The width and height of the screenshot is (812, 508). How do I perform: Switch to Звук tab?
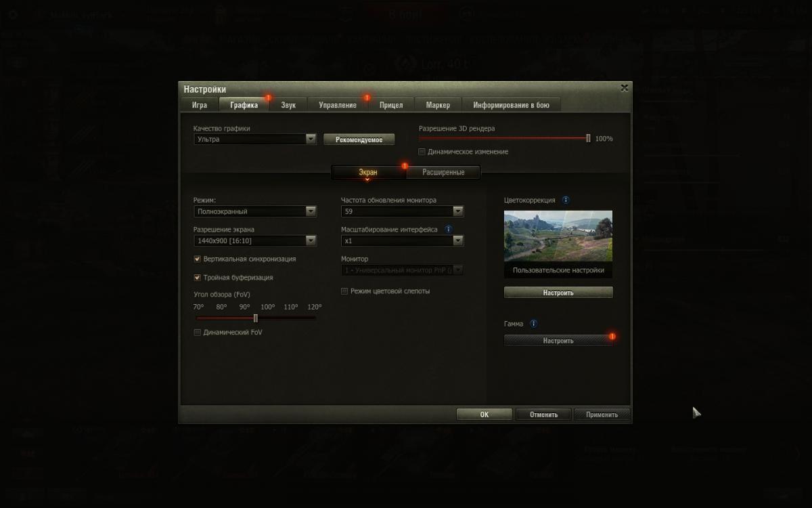[x=288, y=105]
